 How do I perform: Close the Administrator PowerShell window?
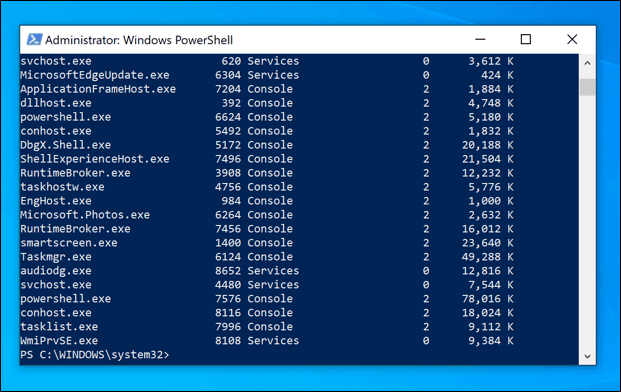click(572, 39)
